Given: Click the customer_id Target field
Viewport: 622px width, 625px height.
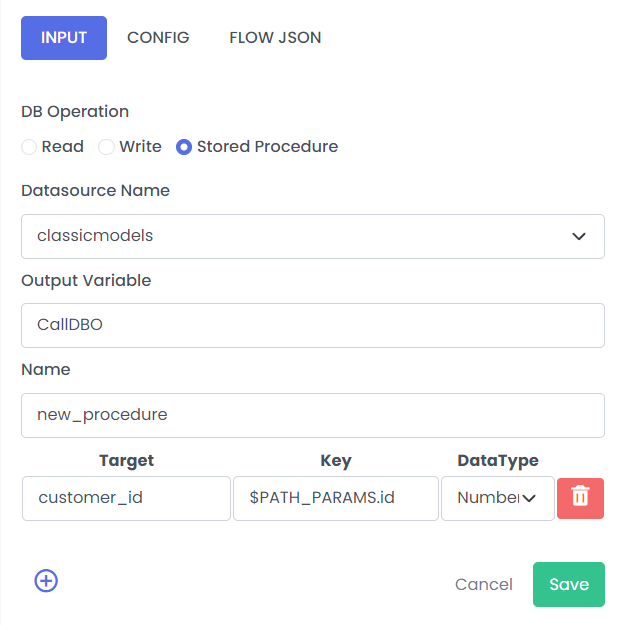Looking at the screenshot, I should click(x=126, y=498).
